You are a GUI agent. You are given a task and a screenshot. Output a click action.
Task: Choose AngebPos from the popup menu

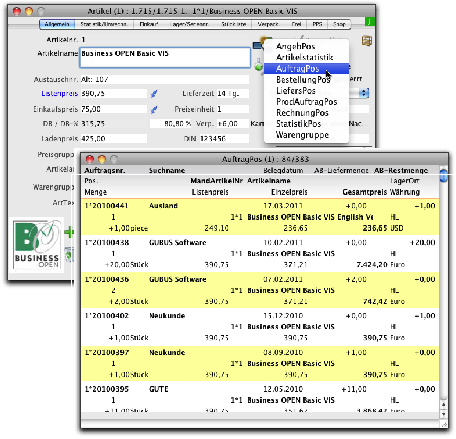click(306, 46)
